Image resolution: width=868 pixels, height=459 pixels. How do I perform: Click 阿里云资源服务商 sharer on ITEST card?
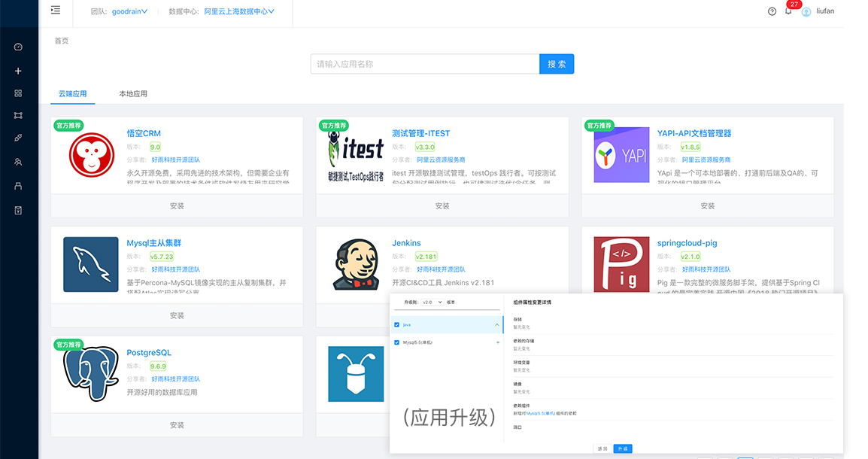tap(442, 160)
